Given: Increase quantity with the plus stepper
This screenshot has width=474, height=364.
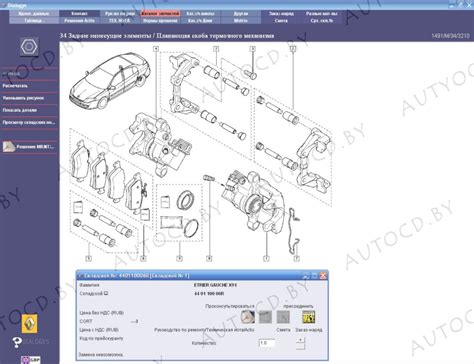Looking at the screenshot, I should point(300,340).
